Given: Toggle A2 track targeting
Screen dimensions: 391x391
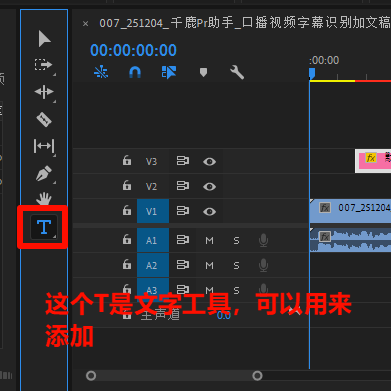Looking at the screenshot, I should click(153, 265).
